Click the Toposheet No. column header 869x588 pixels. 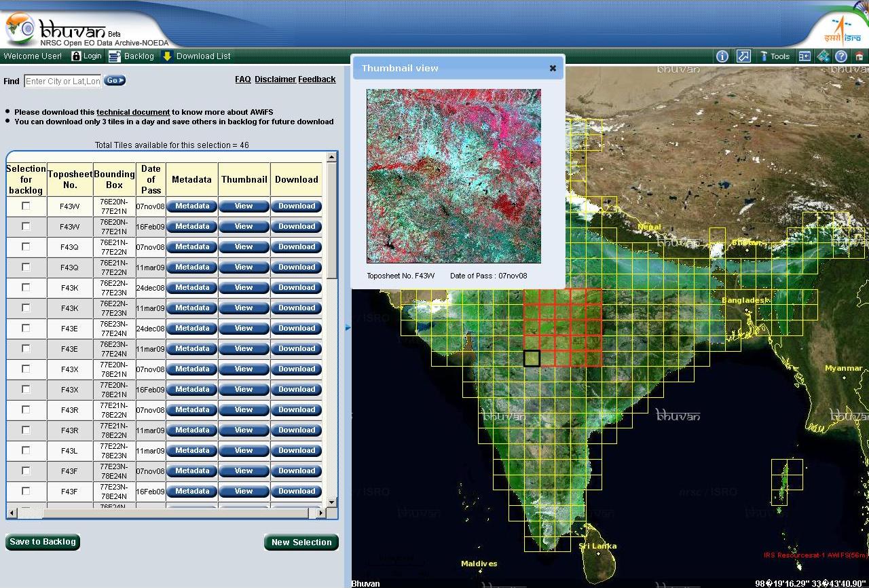tap(69, 179)
